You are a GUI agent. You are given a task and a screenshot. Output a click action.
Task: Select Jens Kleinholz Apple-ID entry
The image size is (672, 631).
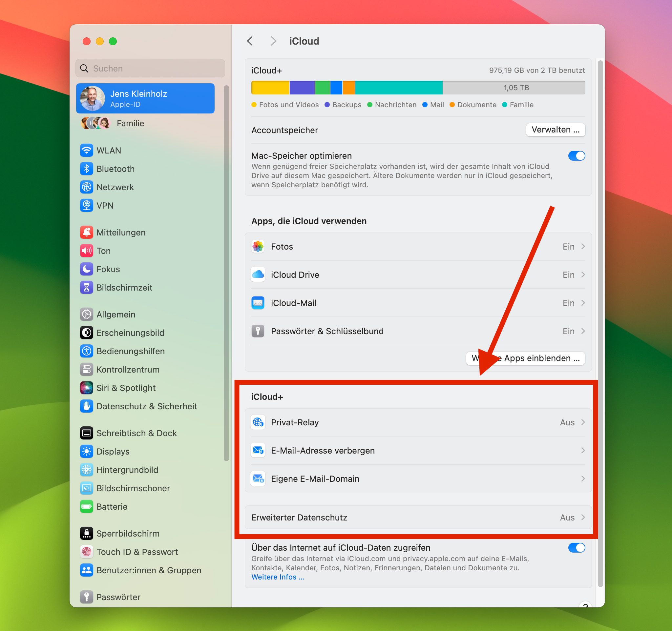point(145,98)
